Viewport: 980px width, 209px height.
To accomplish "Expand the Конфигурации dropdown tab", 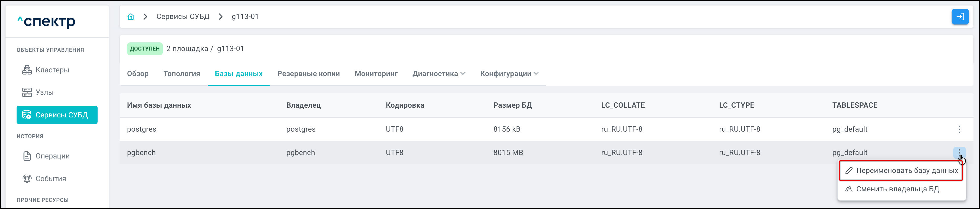I will click(509, 74).
